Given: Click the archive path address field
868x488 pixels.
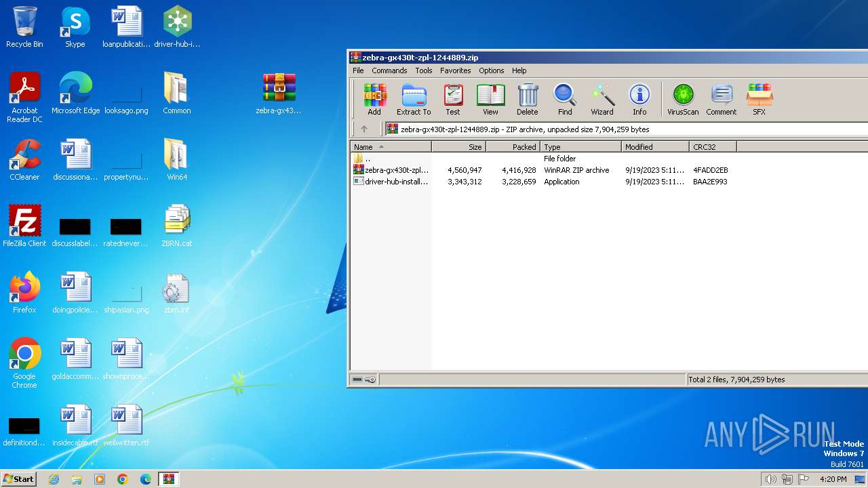Looking at the screenshot, I should tap(626, 129).
